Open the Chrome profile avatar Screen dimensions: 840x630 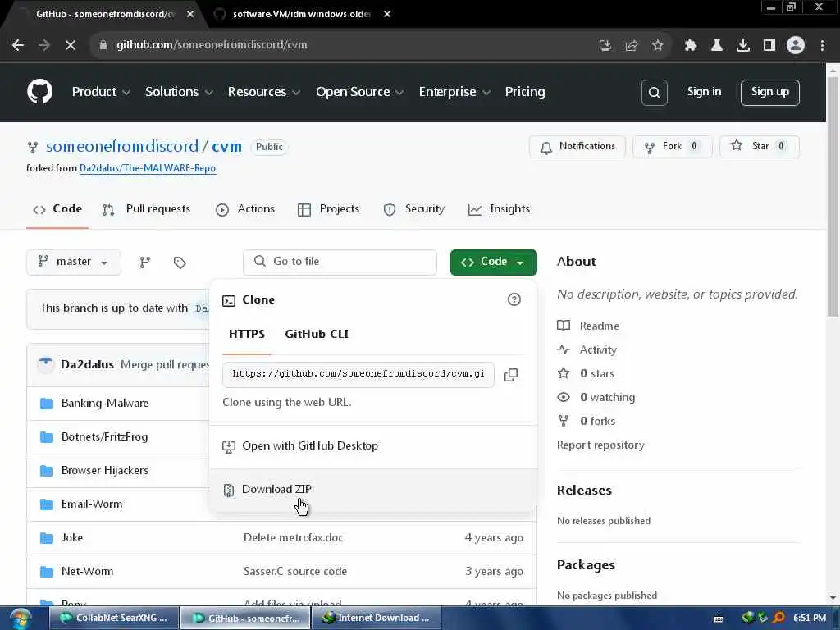pos(796,46)
